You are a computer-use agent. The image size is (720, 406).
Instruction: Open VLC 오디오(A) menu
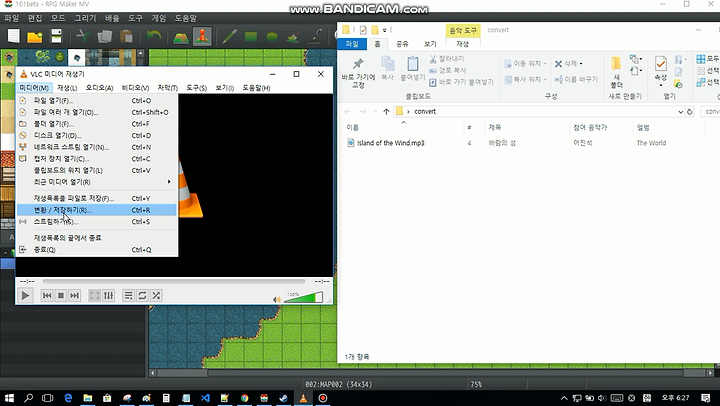click(99, 88)
